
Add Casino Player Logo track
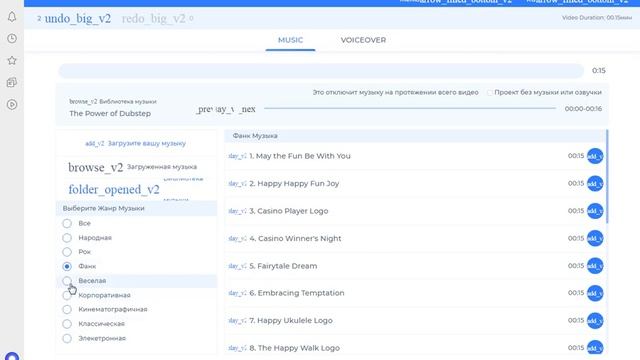pyautogui.click(x=595, y=211)
